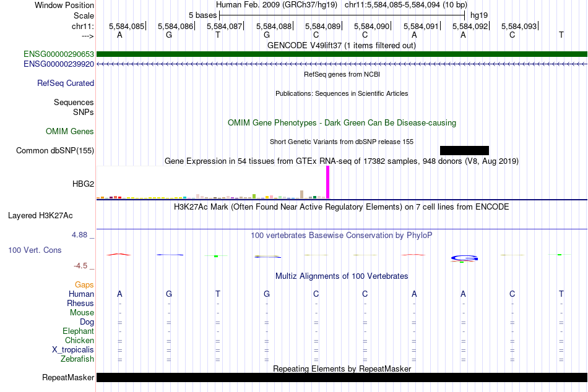Screen dimensions: 588x392
Task: Click the X_tropicalis species label
Action: (73, 350)
